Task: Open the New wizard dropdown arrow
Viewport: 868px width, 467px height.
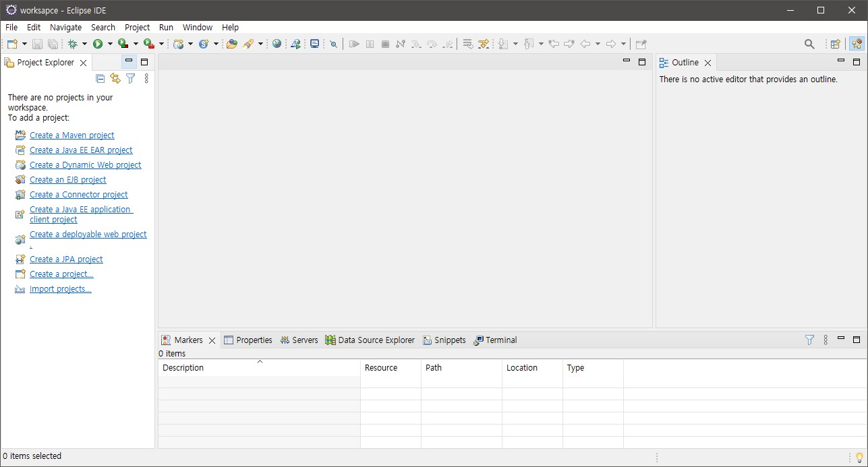Action: pyautogui.click(x=24, y=44)
